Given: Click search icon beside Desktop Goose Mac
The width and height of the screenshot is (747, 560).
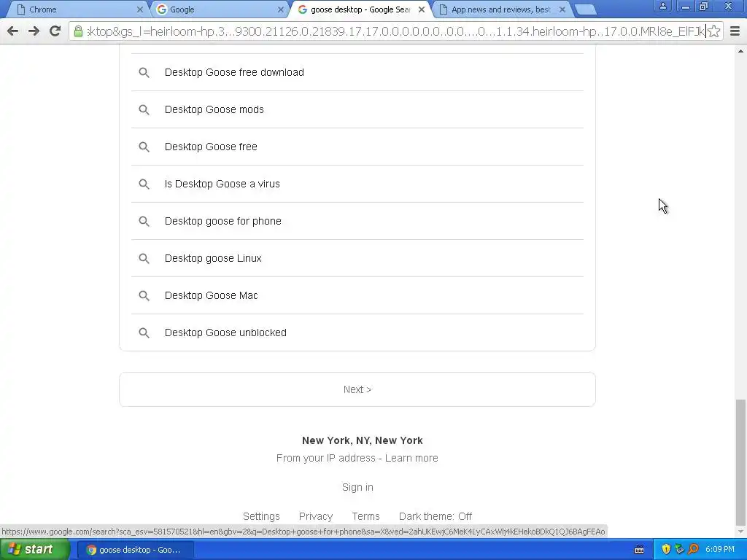Looking at the screenshot, I should (x=144, y=295).
